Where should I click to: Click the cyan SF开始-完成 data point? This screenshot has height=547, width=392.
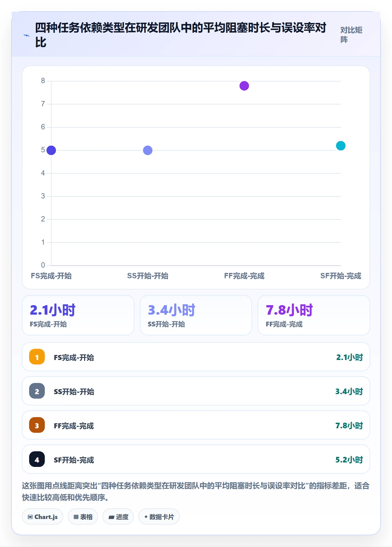point(340,146)
